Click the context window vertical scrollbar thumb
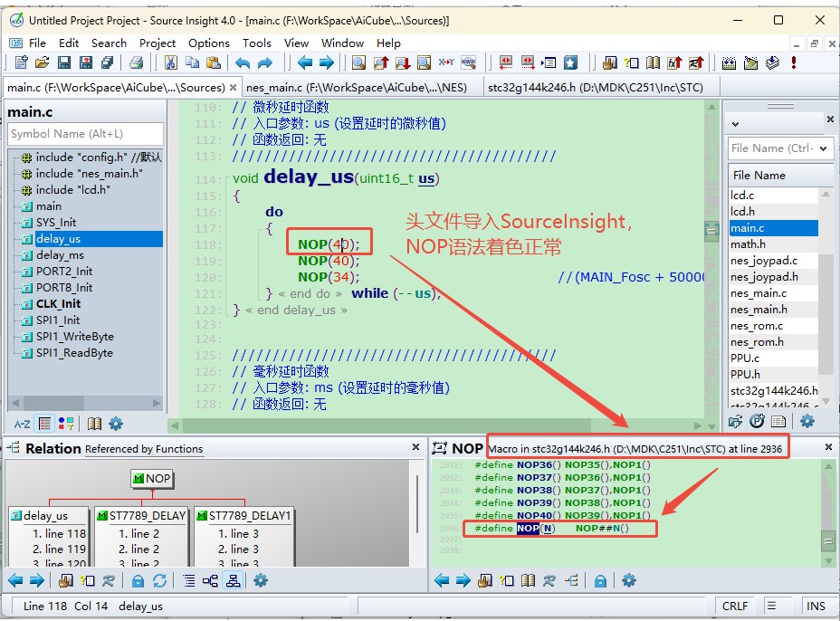This screenshot has width=840, height=621. [827, 541]
